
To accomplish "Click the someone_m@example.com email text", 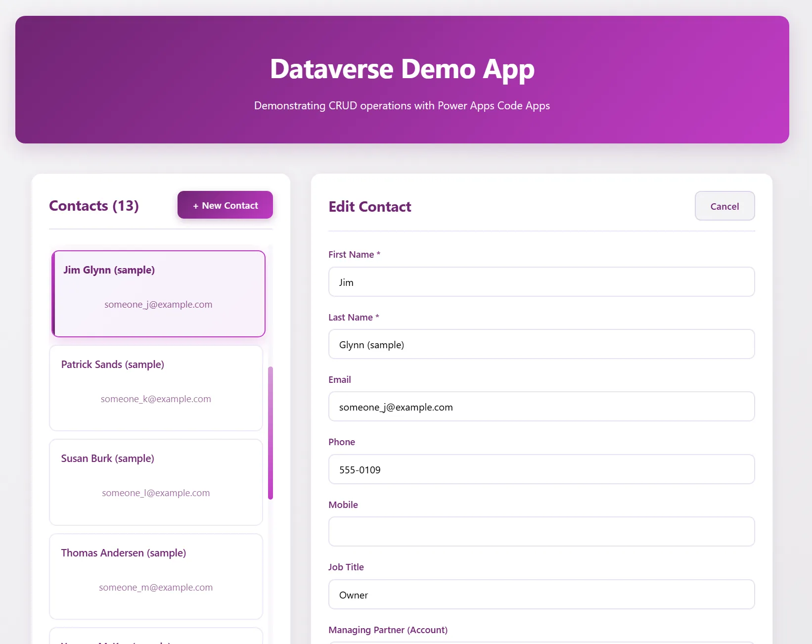I will 156,587.
